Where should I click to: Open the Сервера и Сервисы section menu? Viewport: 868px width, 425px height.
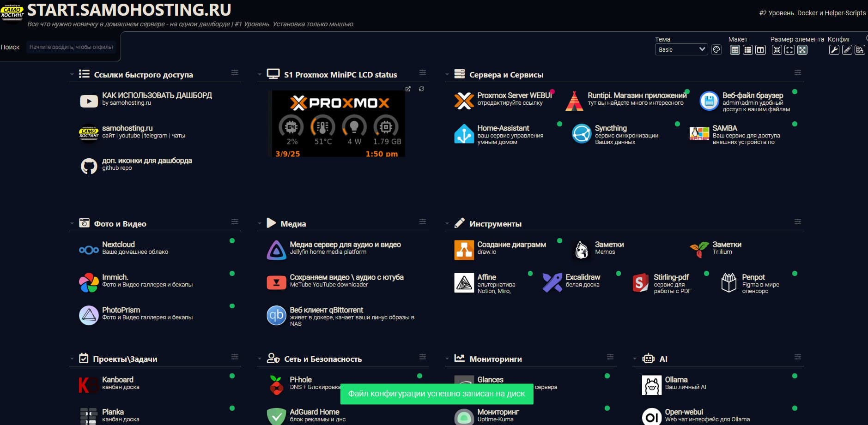(797, 73)
